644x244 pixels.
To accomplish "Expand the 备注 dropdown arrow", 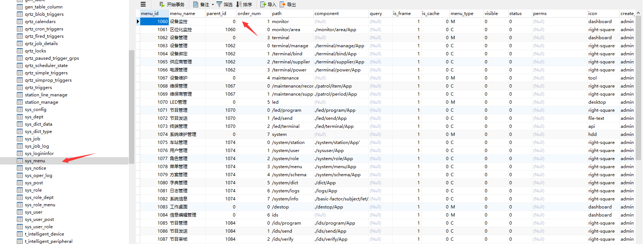I will [x=213, y=4].
